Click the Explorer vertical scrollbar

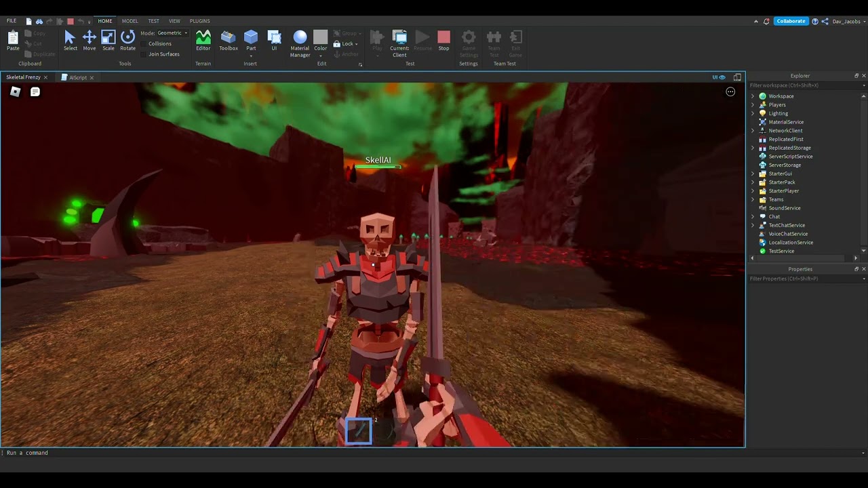pyautogui.click(x=863, y=174)
